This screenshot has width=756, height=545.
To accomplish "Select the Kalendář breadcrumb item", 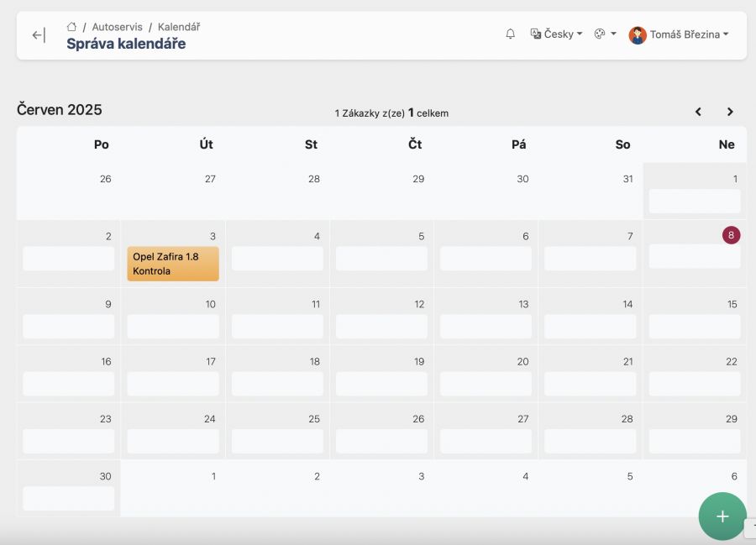I will pos(178,26).
